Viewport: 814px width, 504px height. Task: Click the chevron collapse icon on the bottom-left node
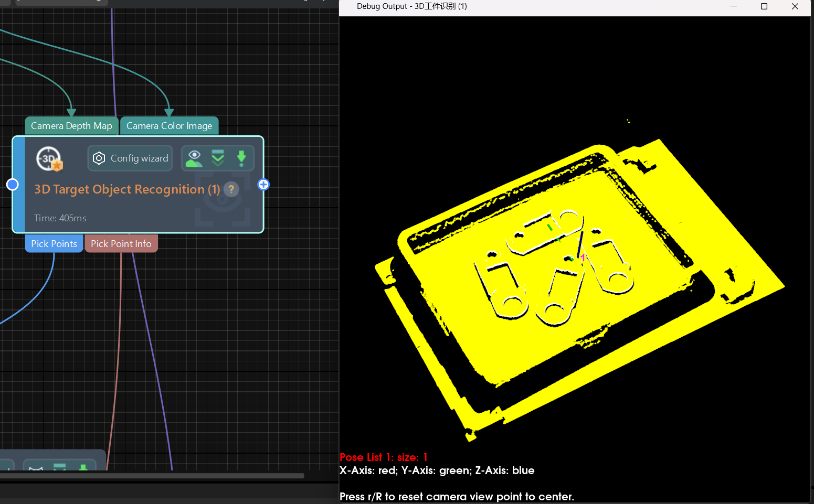point(59,468)
